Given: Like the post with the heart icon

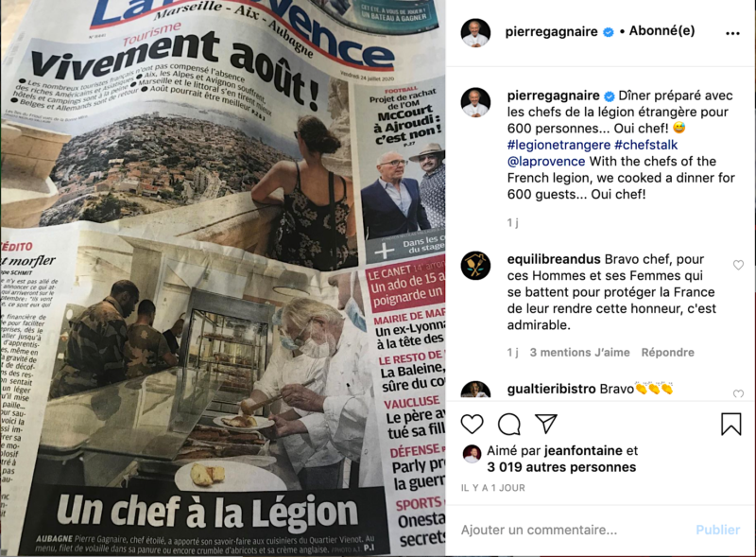Looking at the screenshot, I should click(x=472, y=425).
